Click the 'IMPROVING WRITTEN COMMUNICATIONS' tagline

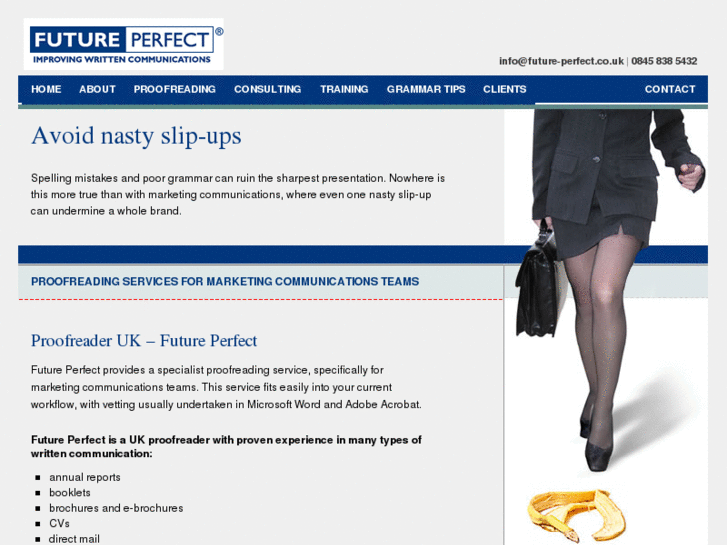point(121,59)
